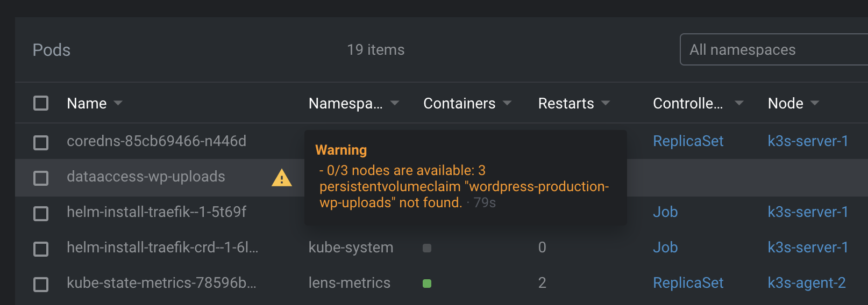Click the gray container square for helm-install-traefik-crd
Screen dimensions: 868x305
(427, 248)
